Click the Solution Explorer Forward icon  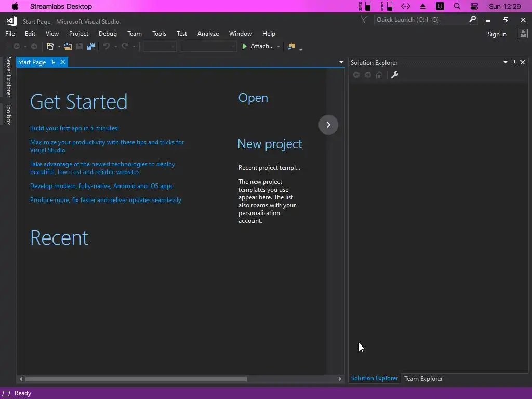click(368, 75)
